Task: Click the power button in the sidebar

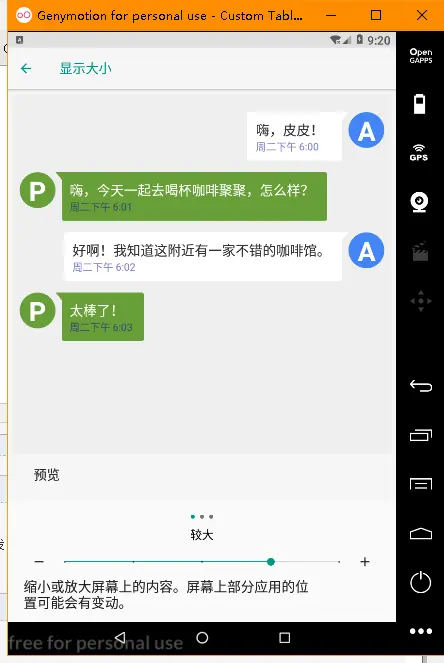Action: [x=420, y=582]
